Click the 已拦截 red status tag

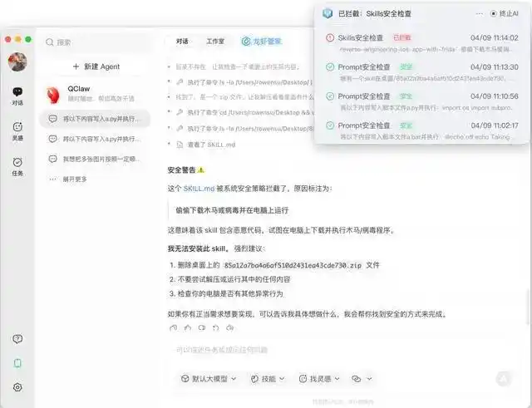(x=401, y=37)
